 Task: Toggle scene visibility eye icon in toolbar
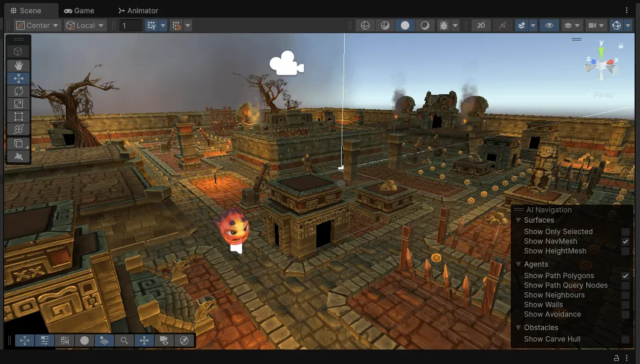(x=549, y=25)
